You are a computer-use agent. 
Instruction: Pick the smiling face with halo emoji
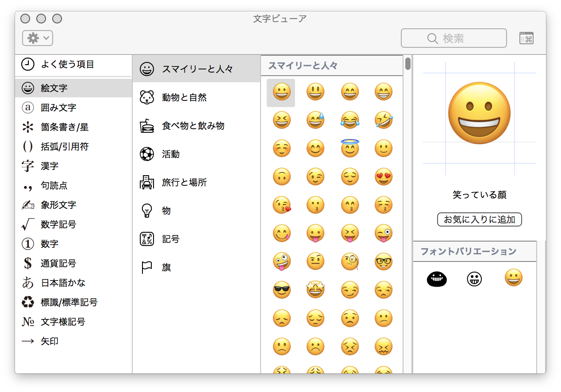pos(350,148)
